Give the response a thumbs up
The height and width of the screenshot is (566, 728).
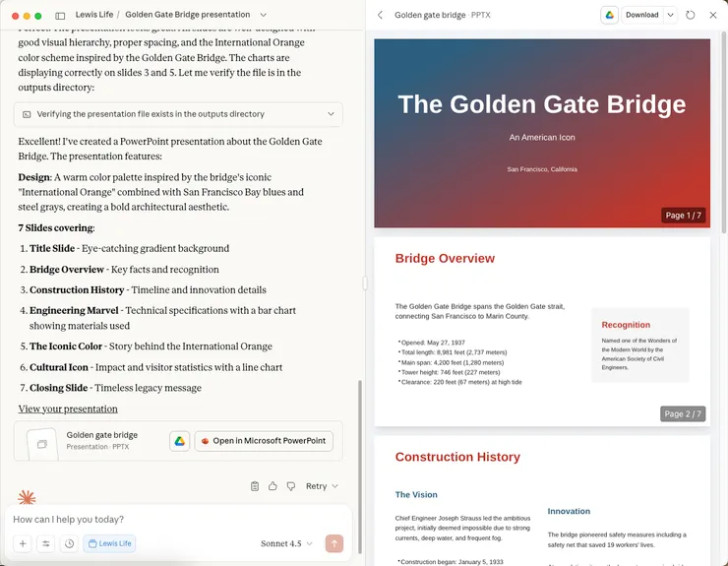click(273, 486)
